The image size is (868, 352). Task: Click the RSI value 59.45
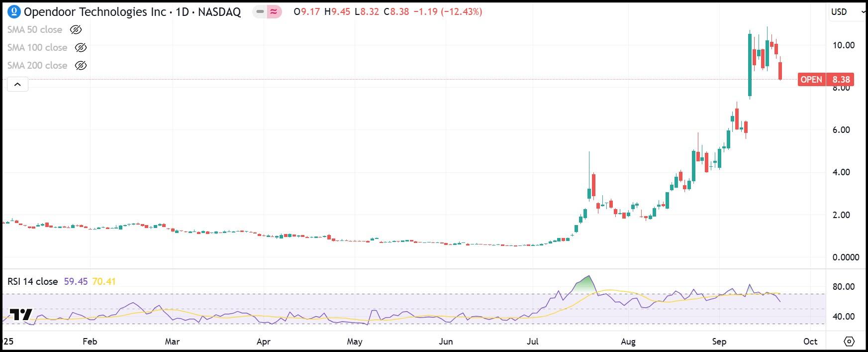click(x=76, y=282)
